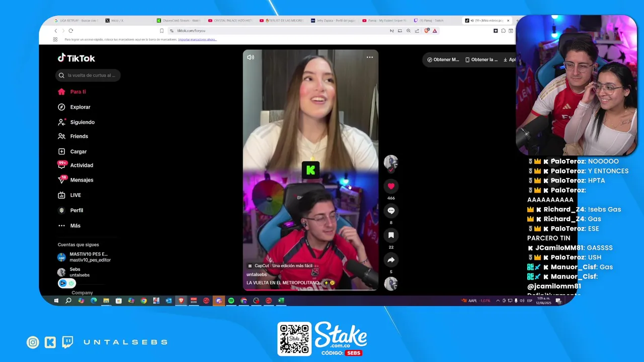The width and height of the screenshot is (644, 362).
Task: Open Brave browser in taskbar
Action: [181, 301]
